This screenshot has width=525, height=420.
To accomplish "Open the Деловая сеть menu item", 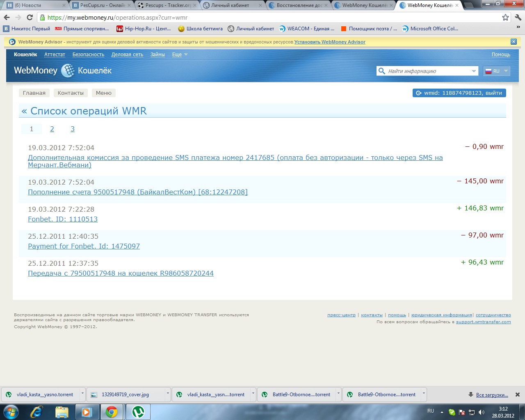I will pos(127,55).
